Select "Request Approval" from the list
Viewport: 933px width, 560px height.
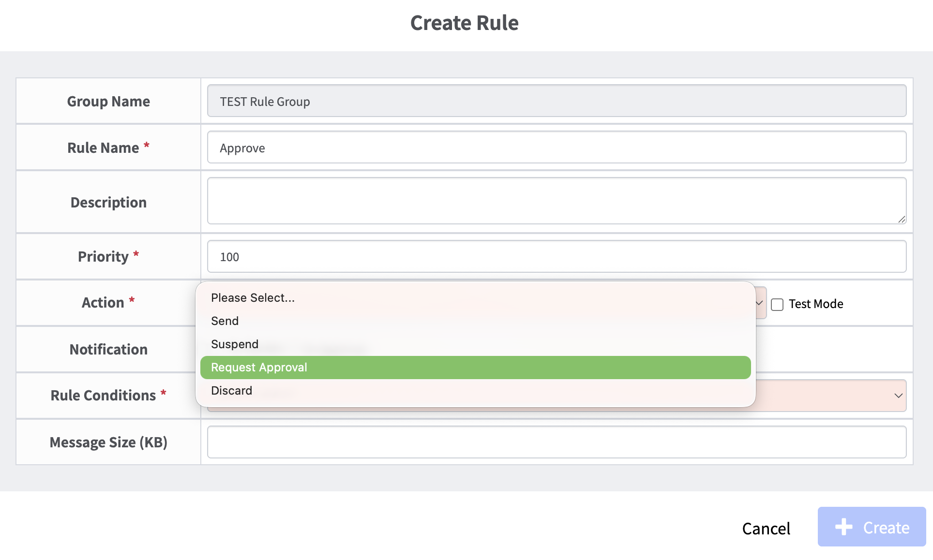tap(475, 368)
